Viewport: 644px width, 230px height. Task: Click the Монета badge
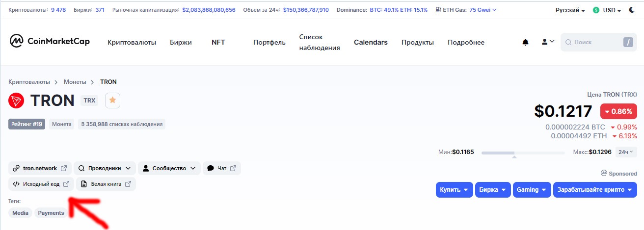[62, 124]
